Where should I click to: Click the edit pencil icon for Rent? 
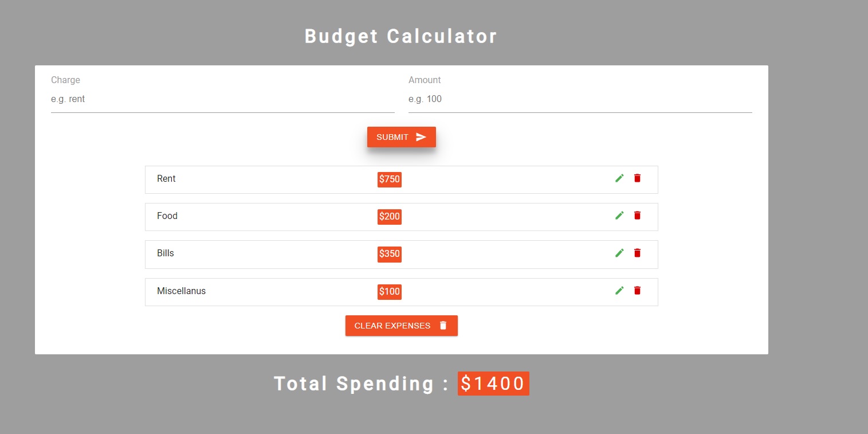[619, 178]
